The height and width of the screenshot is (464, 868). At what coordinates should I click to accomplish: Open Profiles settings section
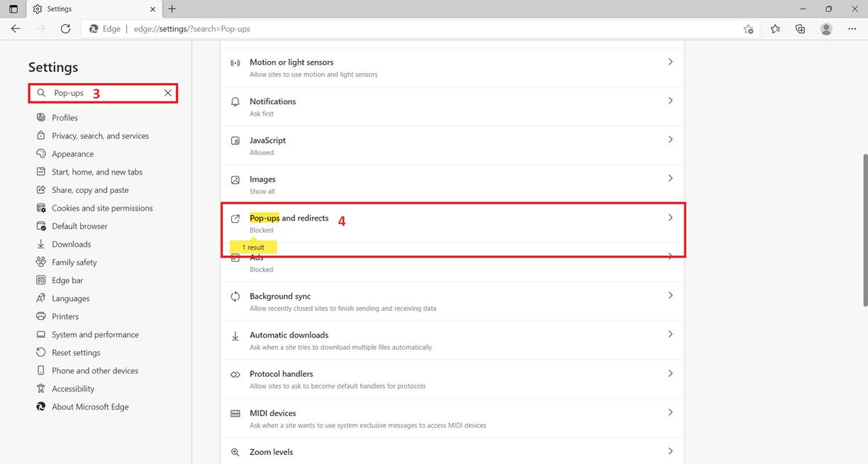click(x=65, y=118)
